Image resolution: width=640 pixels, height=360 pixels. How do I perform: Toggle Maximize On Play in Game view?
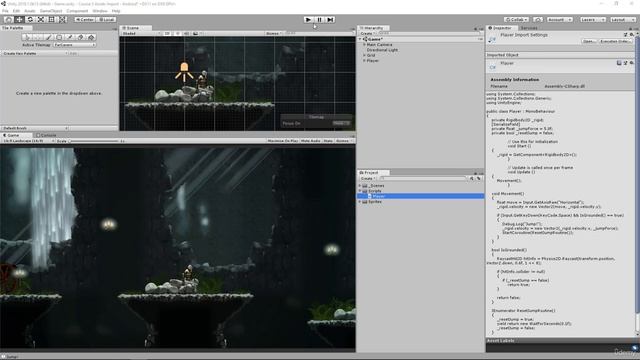(282, 140)
